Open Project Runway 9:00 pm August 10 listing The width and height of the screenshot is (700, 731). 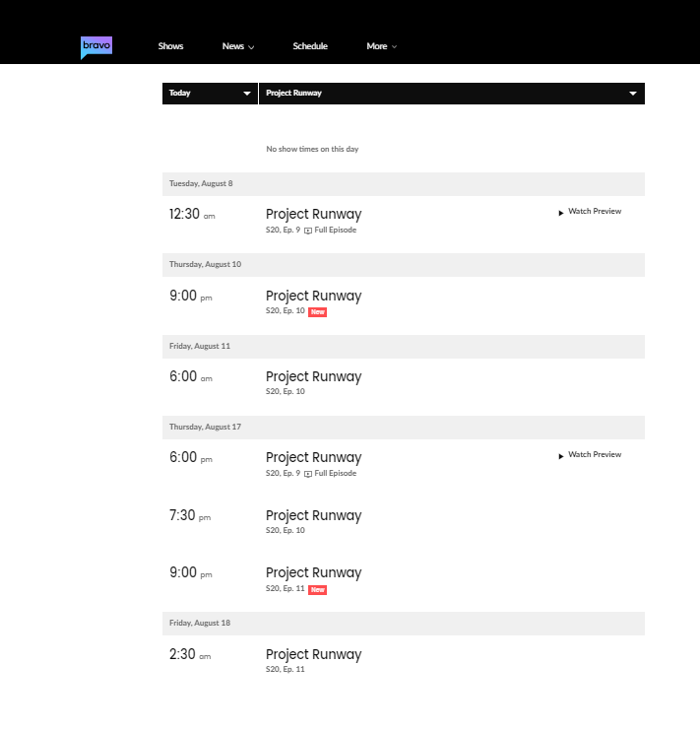(314, 296)
